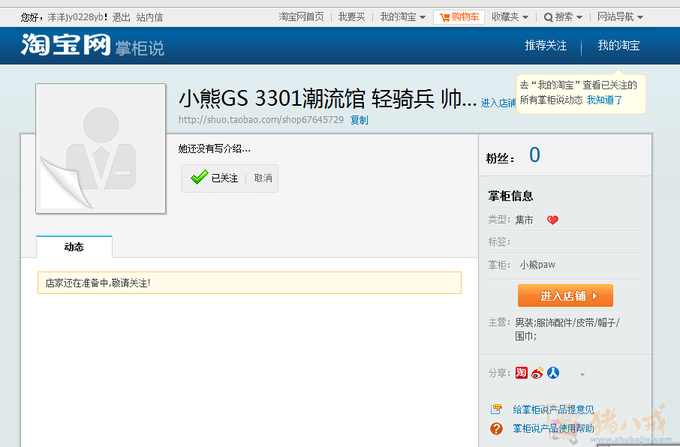The width and height of the screenshot is (680, 447).
Task: Share to Sina Weibo icon
Action: tap(537, 373)
